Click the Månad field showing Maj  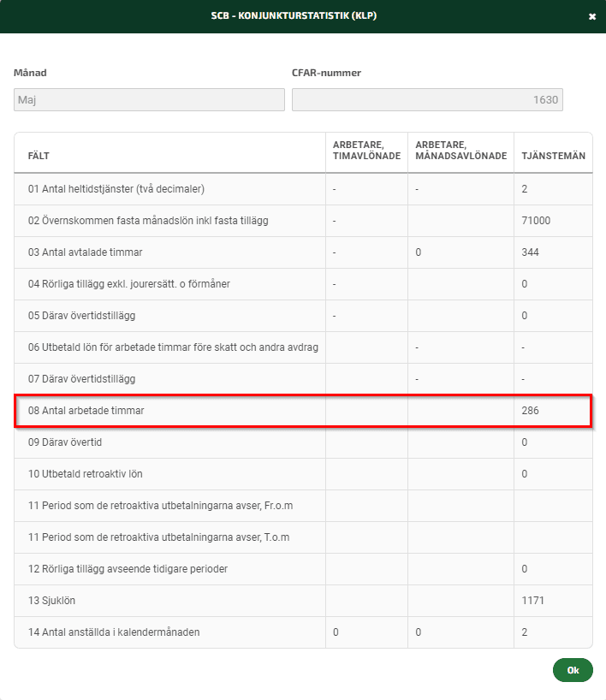(149, 99)
